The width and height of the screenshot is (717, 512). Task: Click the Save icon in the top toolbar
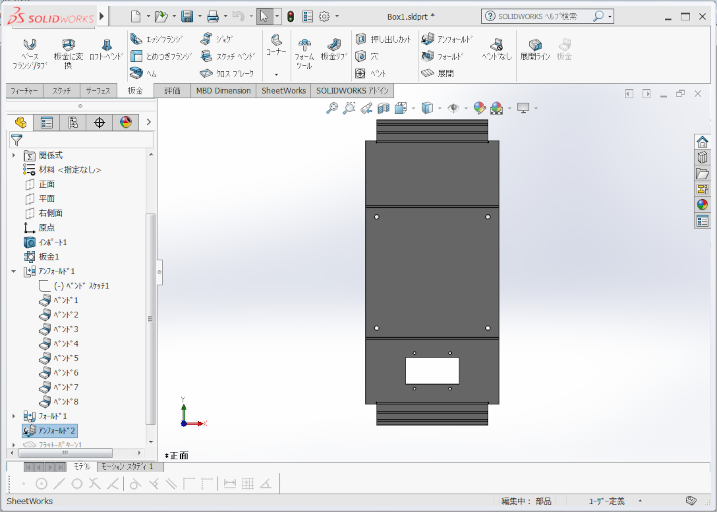coord(186,16)
